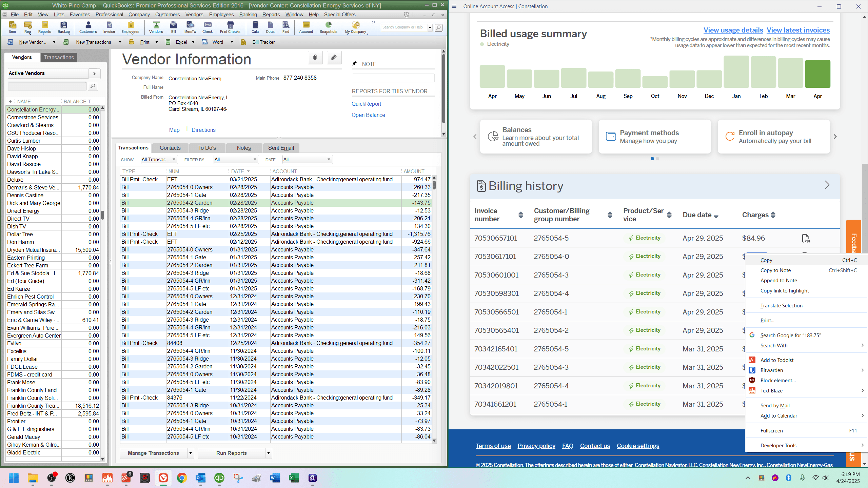Click the Open Balance link
The height and width of the screenshot is (488, 868).
(x=368, y=115)
